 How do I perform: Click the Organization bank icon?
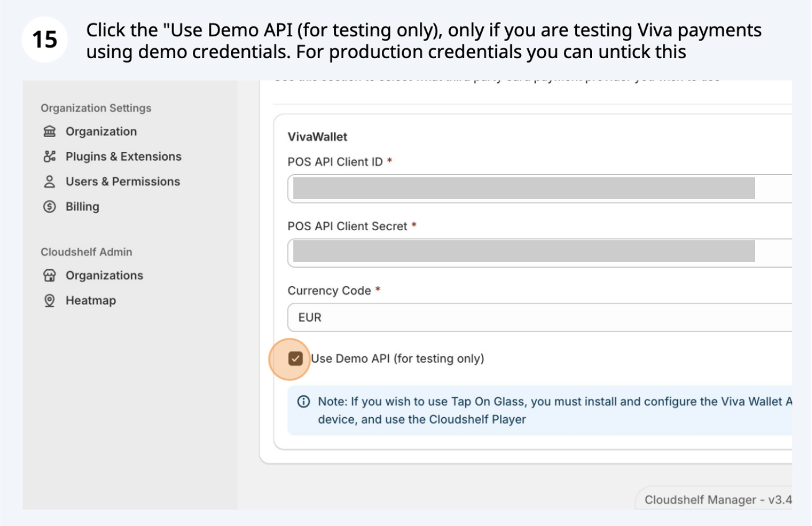pyautogui.click(x=50, y=131)
